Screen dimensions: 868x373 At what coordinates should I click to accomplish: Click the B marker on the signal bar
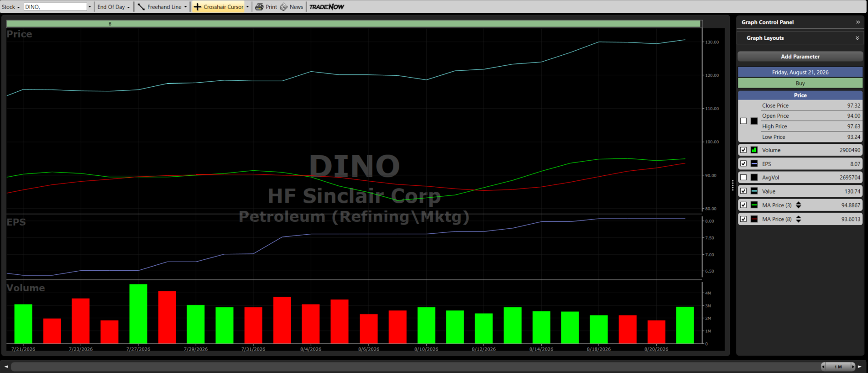tap(110, 24)
